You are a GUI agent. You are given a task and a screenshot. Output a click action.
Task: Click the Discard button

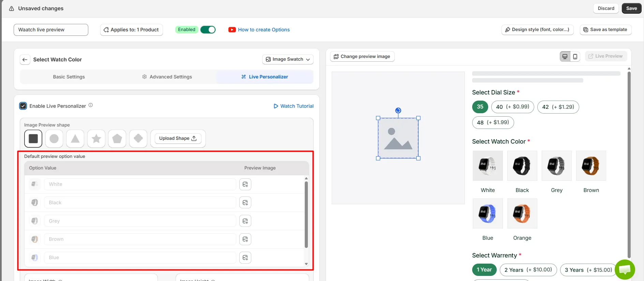[x=606, y=9]
